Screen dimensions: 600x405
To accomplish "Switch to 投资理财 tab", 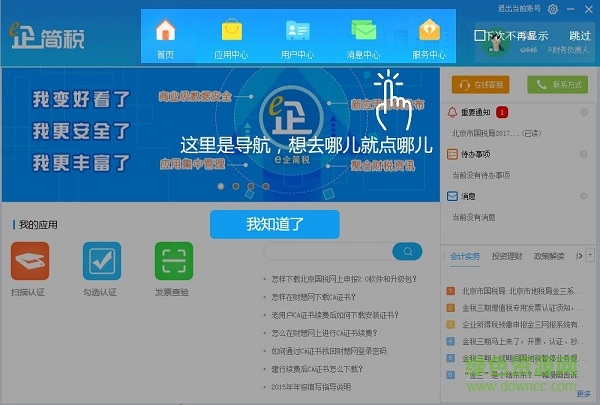I will click(507, 256).
